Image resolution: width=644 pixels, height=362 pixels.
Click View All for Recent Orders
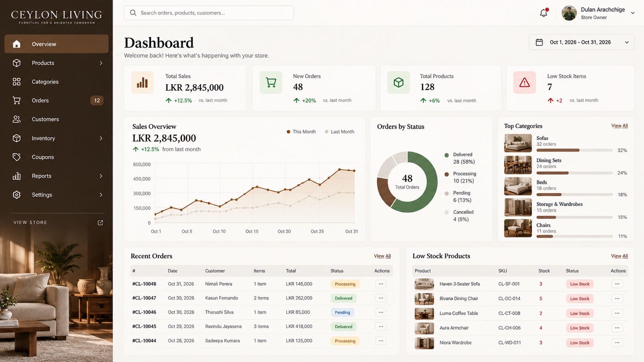click(x=382, y=256)
